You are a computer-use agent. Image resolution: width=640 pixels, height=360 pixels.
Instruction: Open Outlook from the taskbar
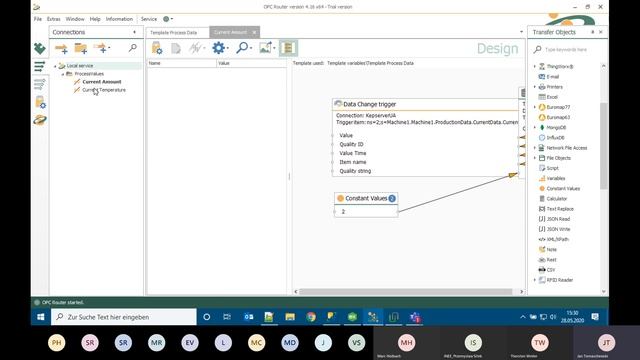click(x=248, y=317)
